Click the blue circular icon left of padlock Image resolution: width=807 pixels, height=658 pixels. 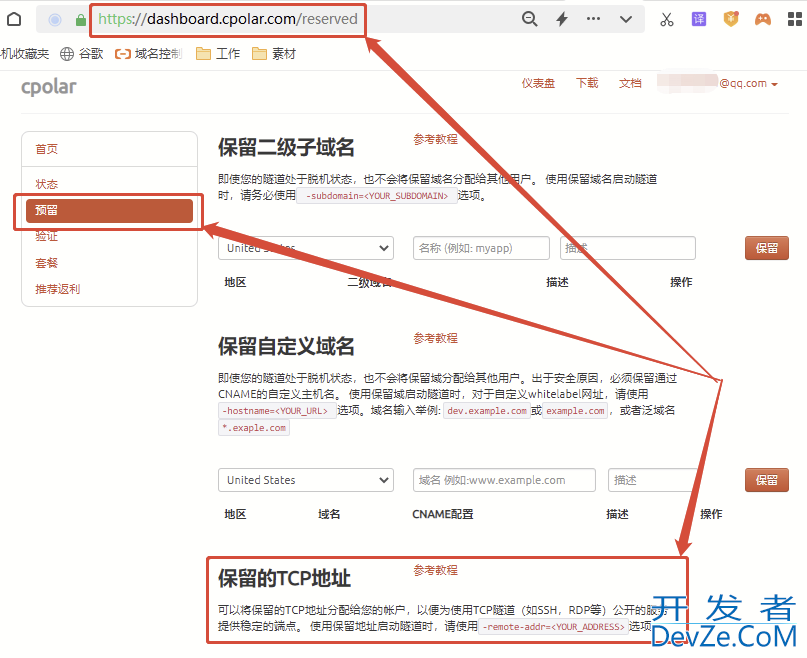point(55,20)
